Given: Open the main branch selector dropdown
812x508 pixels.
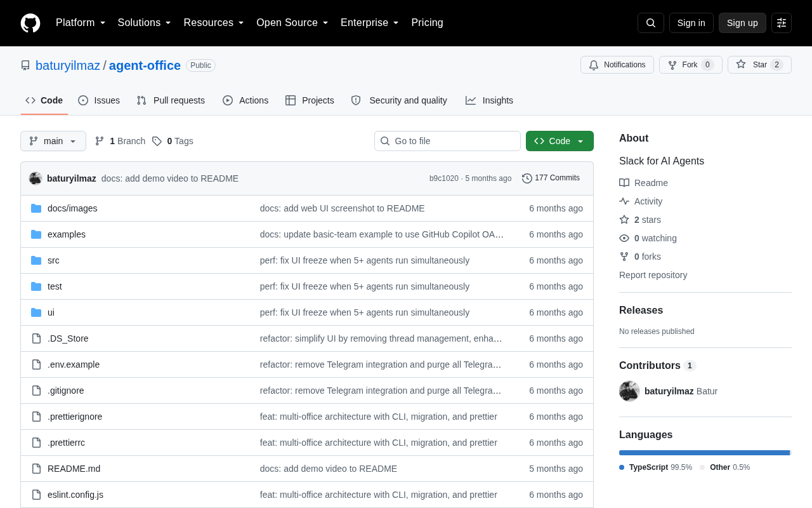Looking at the screenshot, I should click(x=53, y=141).
